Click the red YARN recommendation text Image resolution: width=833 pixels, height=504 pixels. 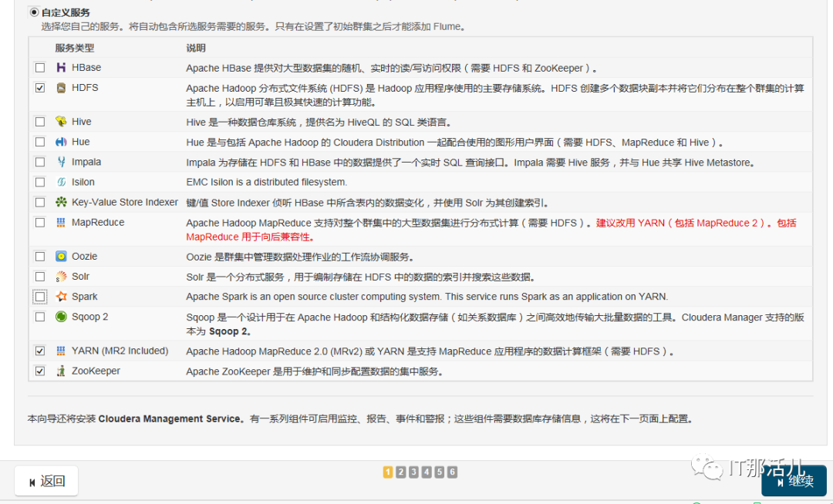click(491, 230)
